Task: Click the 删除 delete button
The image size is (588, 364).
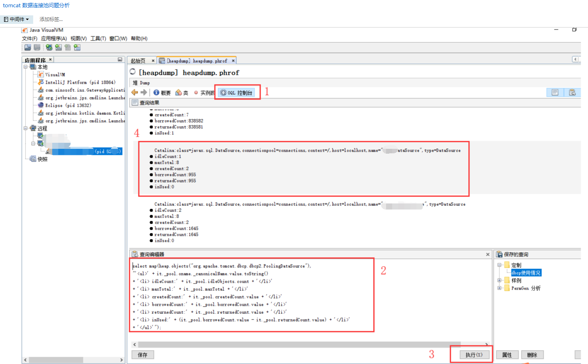Action: click(532, 355)
